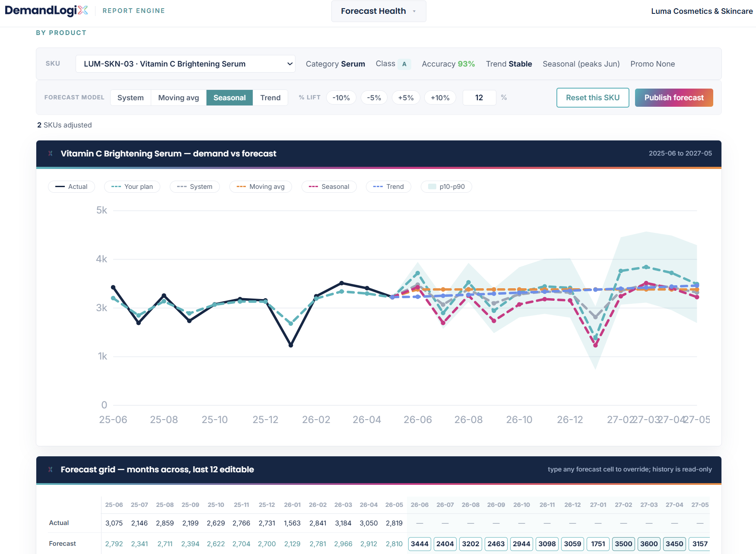Edit the 27-04 forecast cell 3450
The width and height of the screenshot is (756, 554).
pos(674,544)
